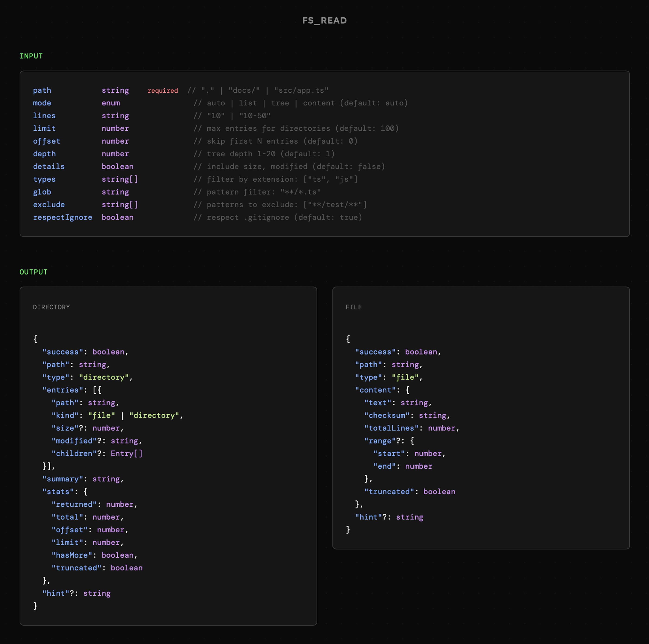Screen dimensions: 649x644
Task: Click the "stats" key in directory output
Action: point(58,492)
